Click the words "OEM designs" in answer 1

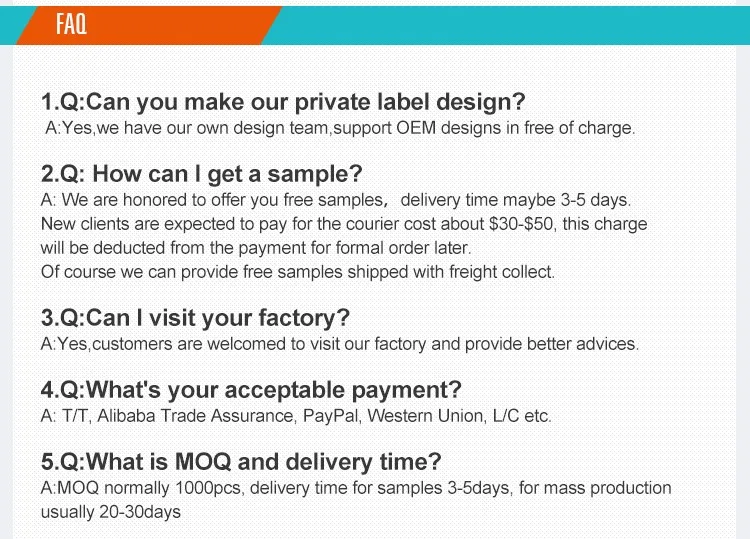tap(460, 128)
